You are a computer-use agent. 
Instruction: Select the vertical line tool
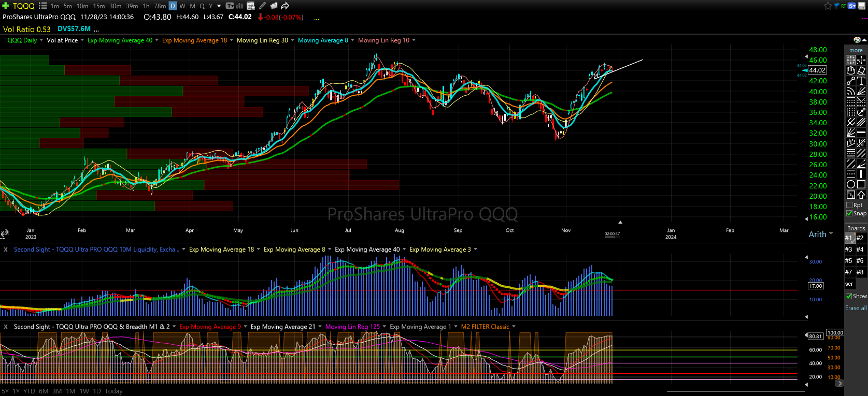[x=861, y=174]
